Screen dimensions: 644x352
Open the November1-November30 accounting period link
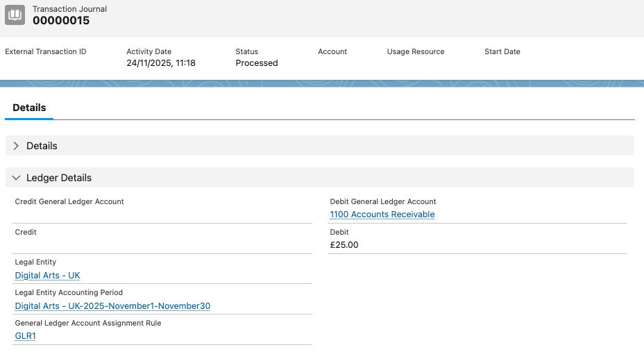(x=112, y=306)
